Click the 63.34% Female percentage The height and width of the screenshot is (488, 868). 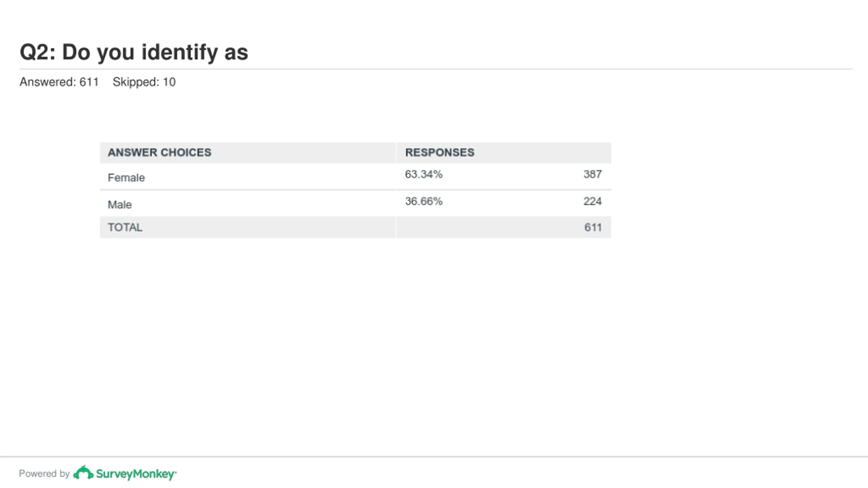(x=424, y=174)
